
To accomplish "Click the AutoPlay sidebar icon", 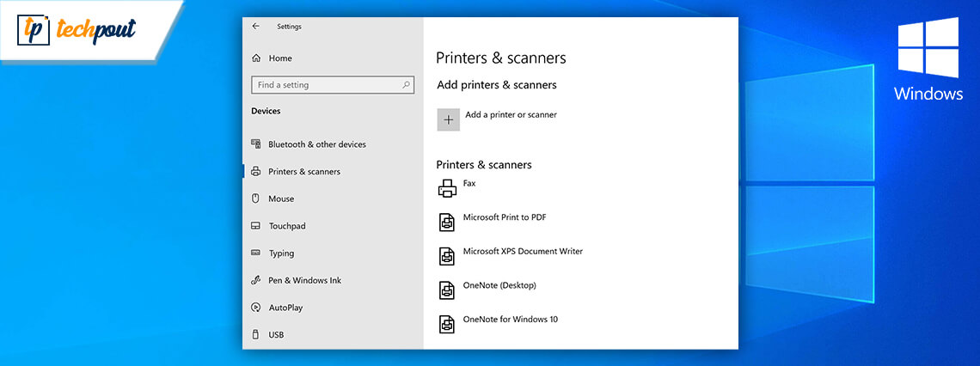I will point(255,308).
